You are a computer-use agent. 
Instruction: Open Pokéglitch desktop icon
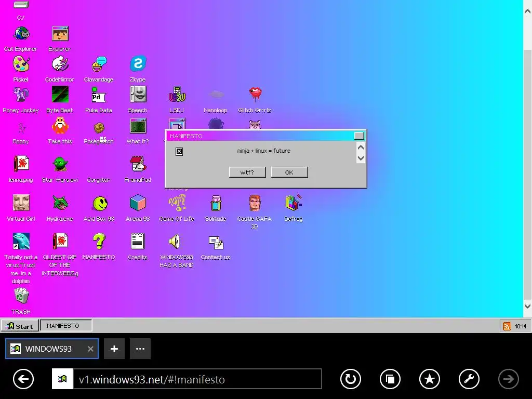coord(99,128)
